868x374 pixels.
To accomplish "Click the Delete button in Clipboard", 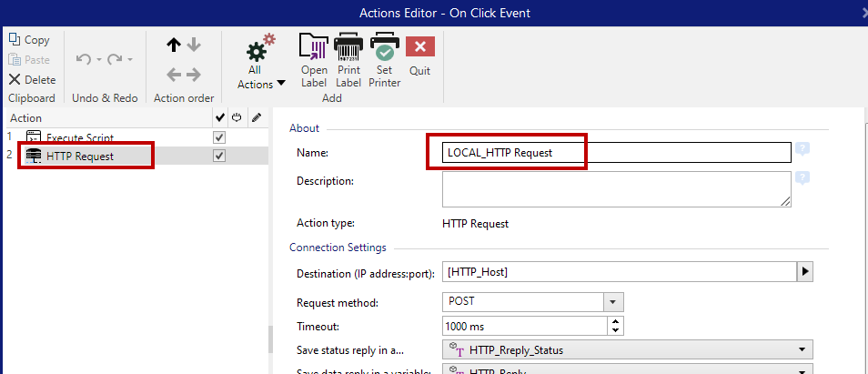I will (x=32, y=79).
